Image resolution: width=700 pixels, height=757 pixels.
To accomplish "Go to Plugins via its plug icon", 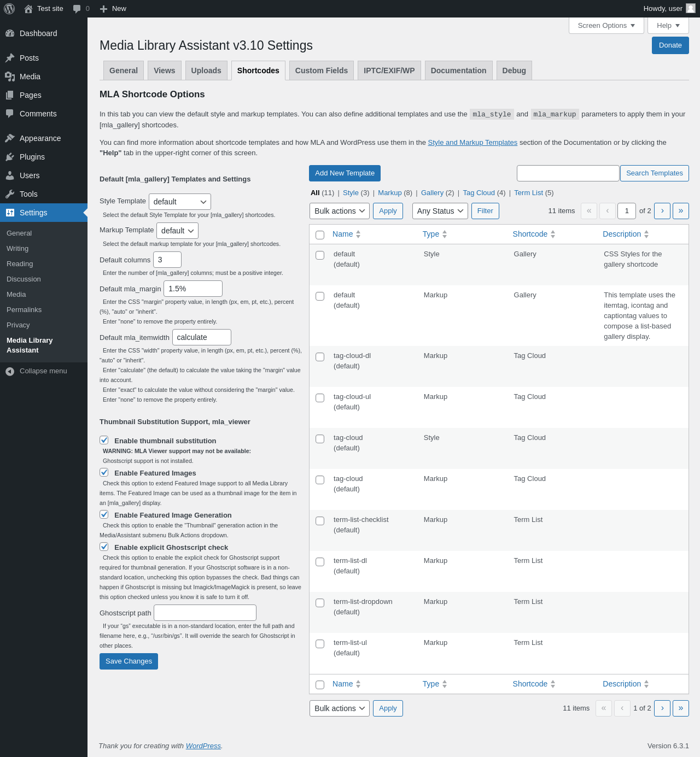I will click(10, 157).
